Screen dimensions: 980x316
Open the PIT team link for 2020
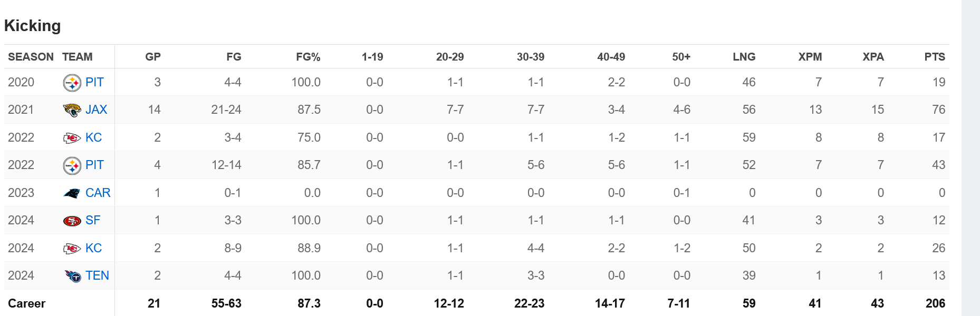tap(94, 82)
